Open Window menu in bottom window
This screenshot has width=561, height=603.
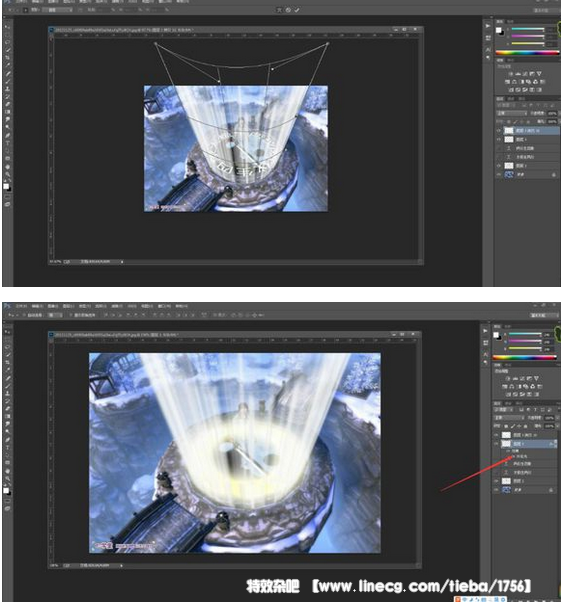pyautogui.click(x=164, y=306)
